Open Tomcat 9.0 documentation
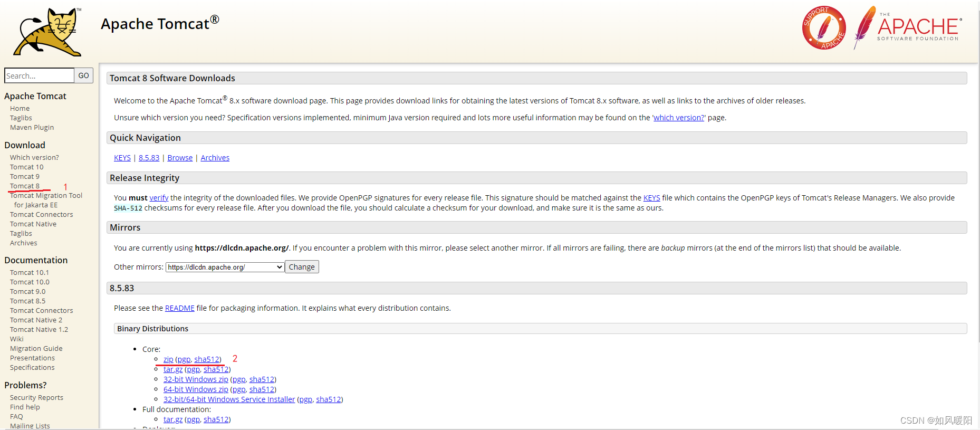The width and height of the screenshot is (980, 430). click(x=28, y=291)
